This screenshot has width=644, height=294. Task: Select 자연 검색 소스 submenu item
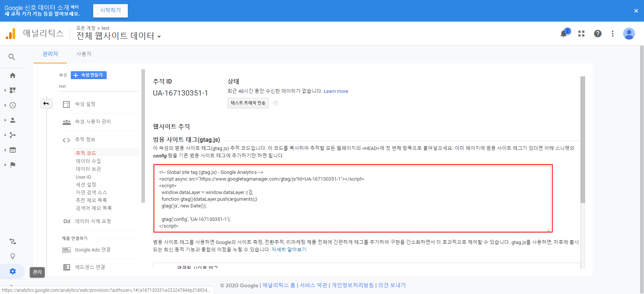pyautogui.click(x=91, y=192)
